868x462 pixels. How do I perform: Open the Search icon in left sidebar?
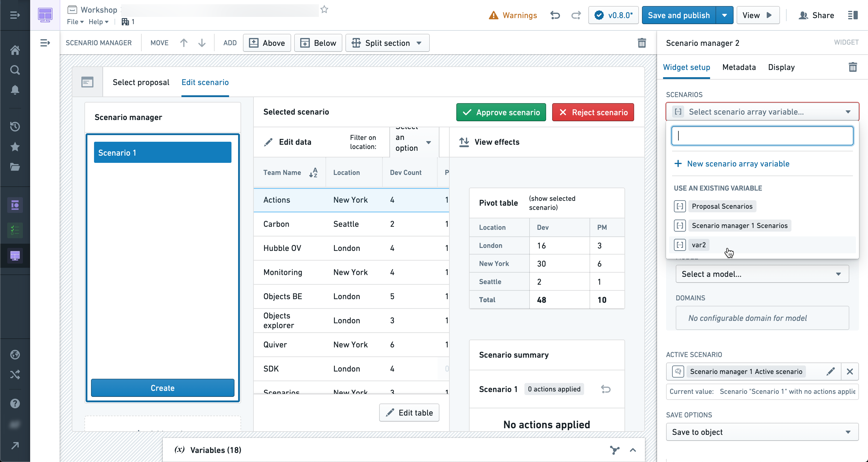tap(15, 70)
